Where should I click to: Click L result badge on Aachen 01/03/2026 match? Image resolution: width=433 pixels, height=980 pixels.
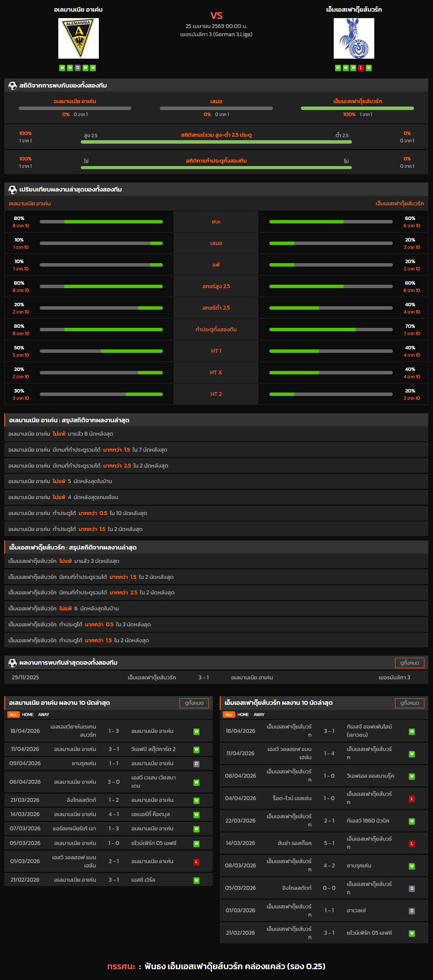coord(196,862)
